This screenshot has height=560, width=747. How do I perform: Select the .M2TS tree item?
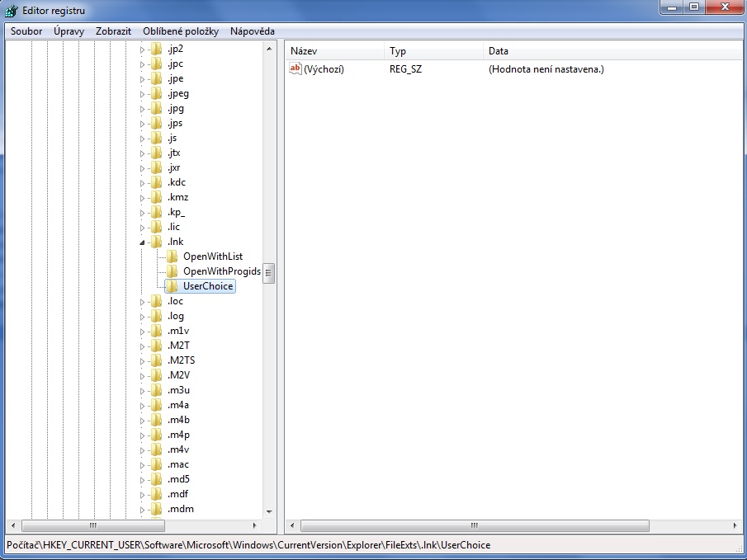181,360
